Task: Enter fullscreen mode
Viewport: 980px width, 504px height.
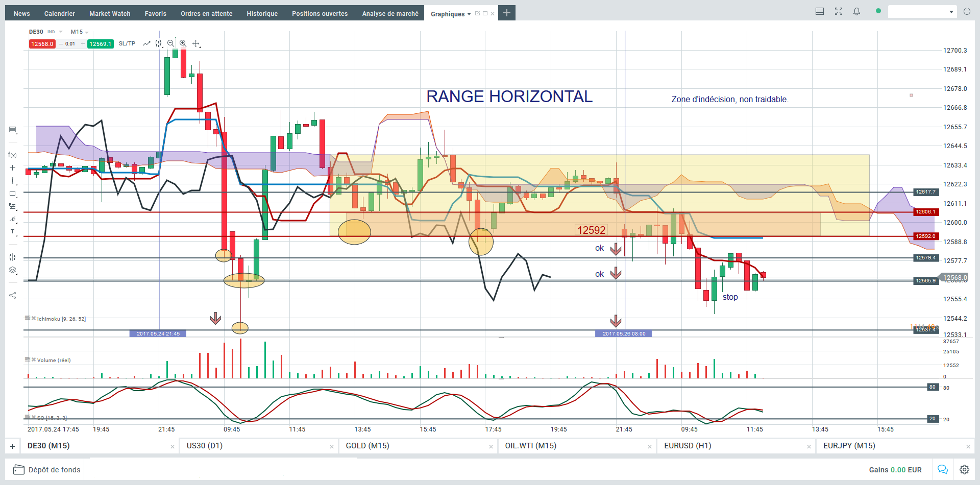Action: (839, 11)
